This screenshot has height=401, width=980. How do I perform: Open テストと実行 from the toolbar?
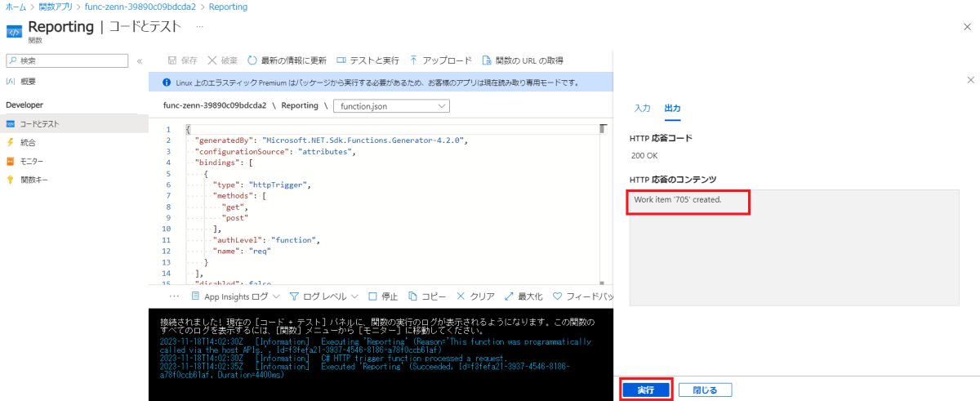(367, 60)
